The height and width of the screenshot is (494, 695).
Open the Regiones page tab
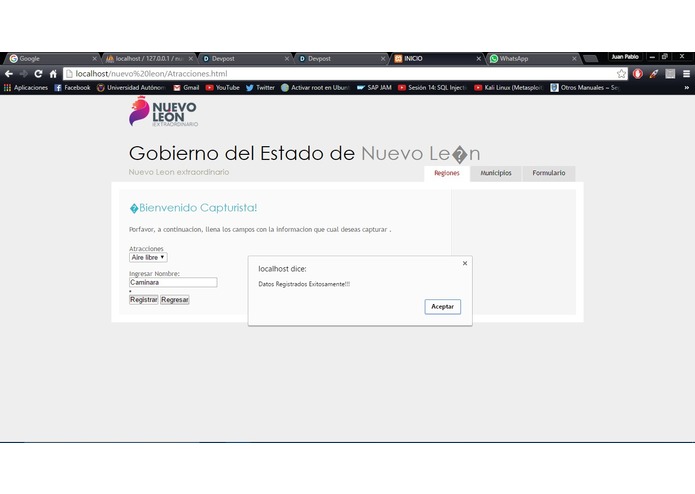(x=447, y=173)
